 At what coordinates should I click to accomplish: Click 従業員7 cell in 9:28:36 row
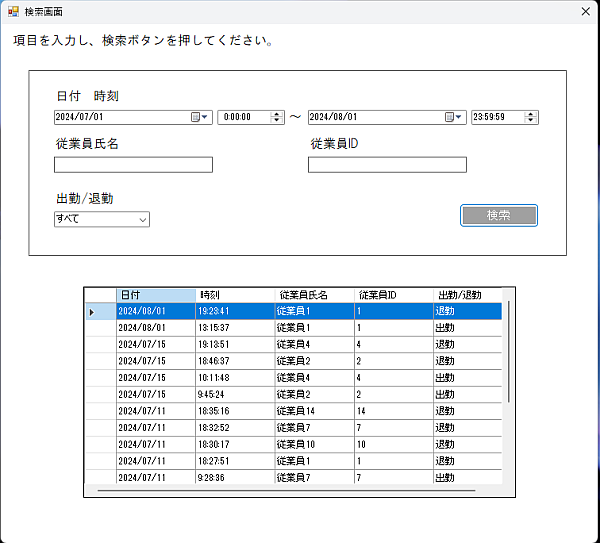tap(315, 477)
